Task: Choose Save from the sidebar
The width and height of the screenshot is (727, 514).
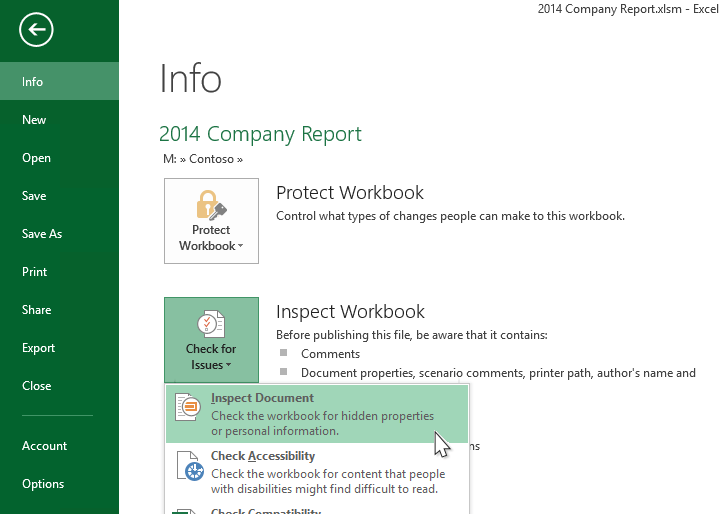Action: click(x=59, y=196)
